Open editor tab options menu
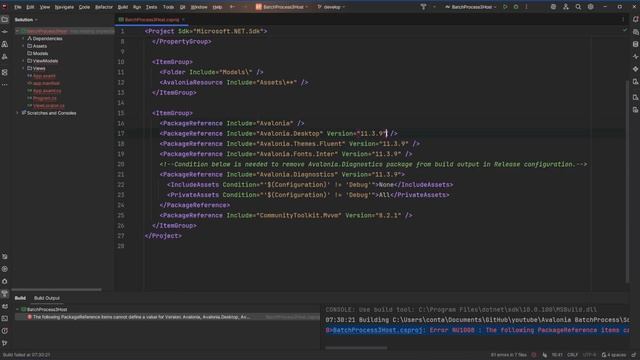Image resolution: width=640 pixels, height=360 pixels. tap(623, 20)
